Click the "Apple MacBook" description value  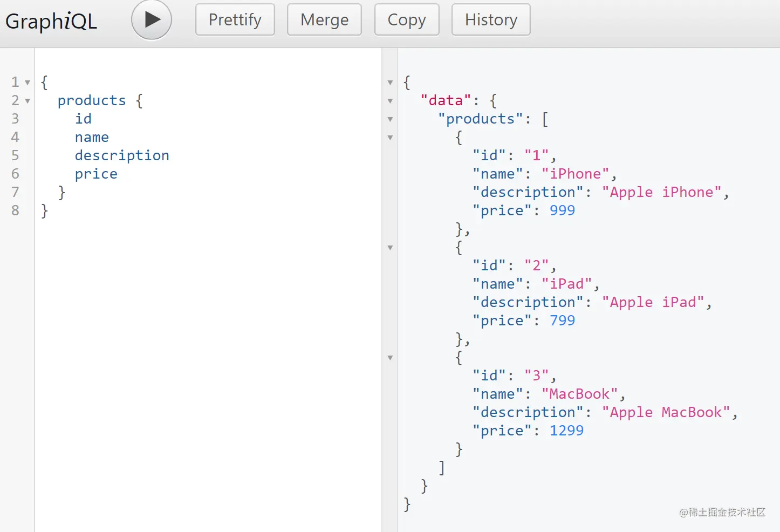coord(666,412)
